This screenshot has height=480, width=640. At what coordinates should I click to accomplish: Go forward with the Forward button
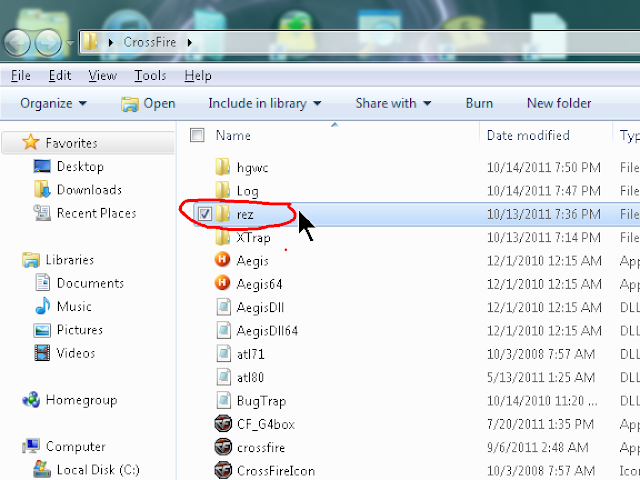48,42
